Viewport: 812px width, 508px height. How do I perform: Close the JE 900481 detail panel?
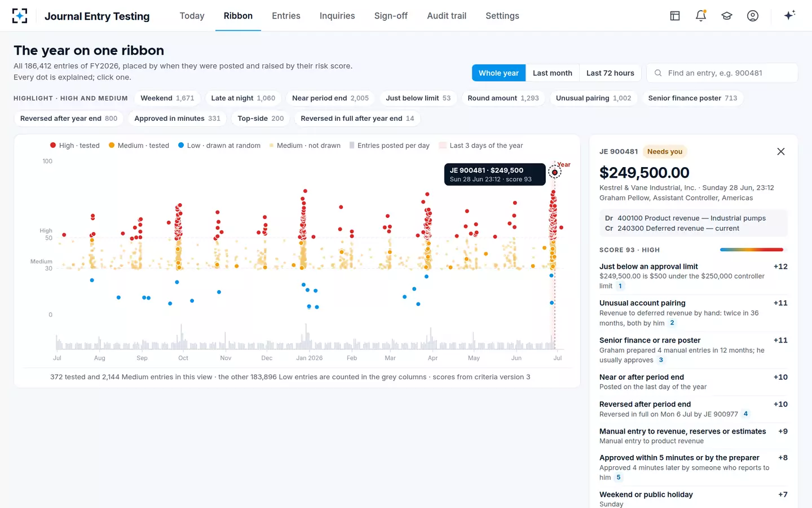point(781,151)
